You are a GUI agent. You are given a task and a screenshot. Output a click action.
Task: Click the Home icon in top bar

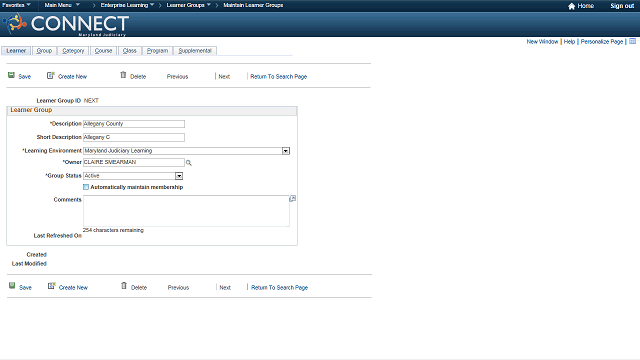click(x=571, y=6)
